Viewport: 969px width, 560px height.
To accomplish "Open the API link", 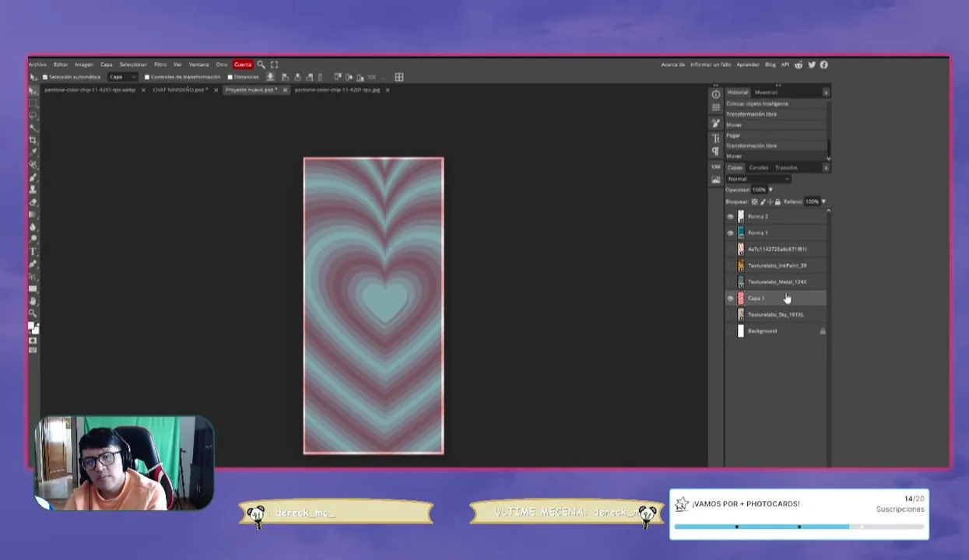I will pyautogui.click(x=785, y=65).
